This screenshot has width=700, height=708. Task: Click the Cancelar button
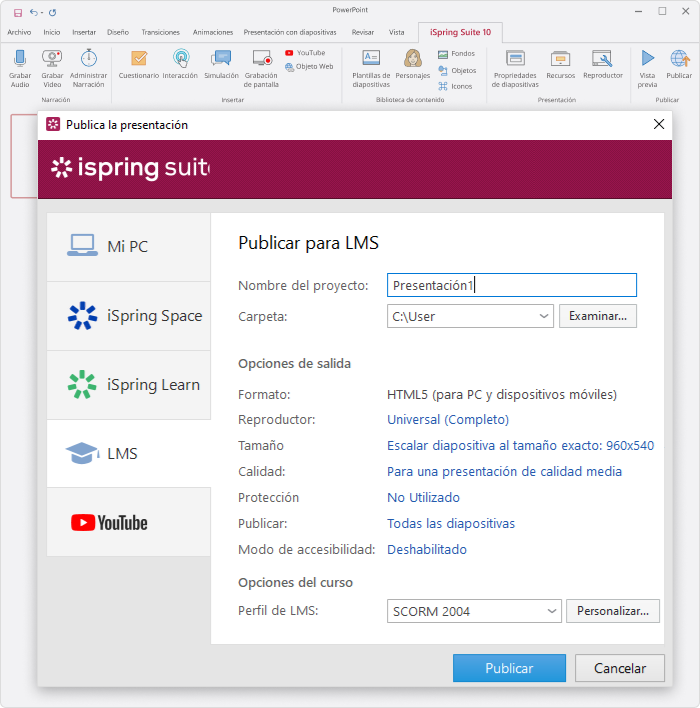pos(620,668)
